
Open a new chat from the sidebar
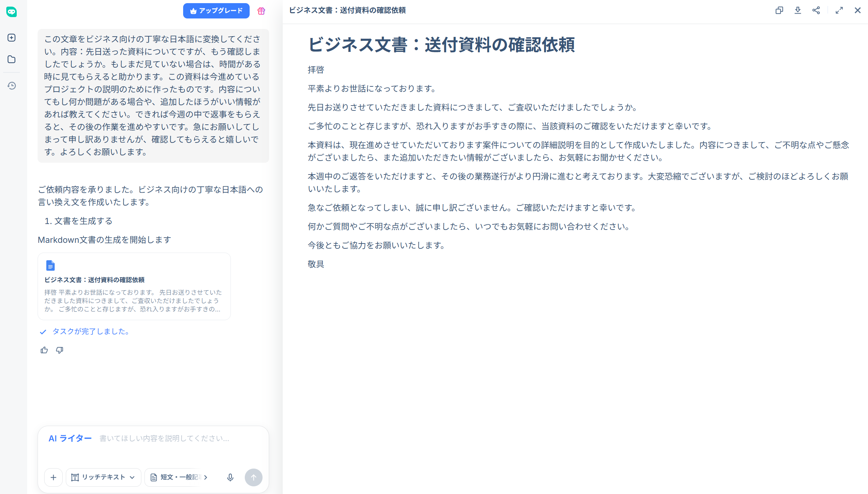coord(11,38)
